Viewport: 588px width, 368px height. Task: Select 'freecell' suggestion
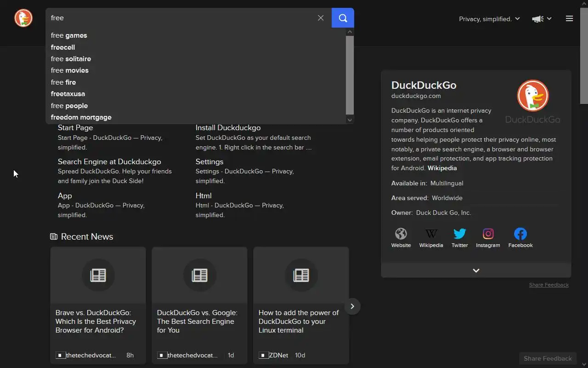(196, 47)
